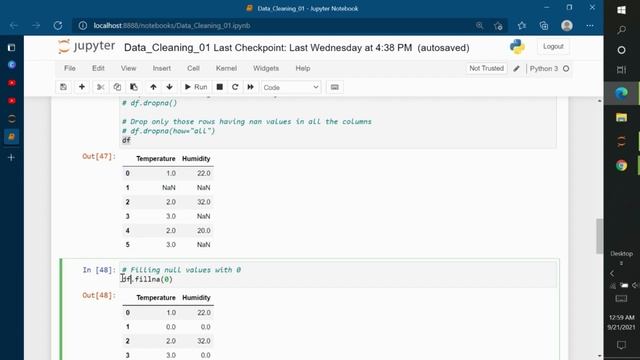Open the File menu
The image size is (640, 360).
coord(70,68)
